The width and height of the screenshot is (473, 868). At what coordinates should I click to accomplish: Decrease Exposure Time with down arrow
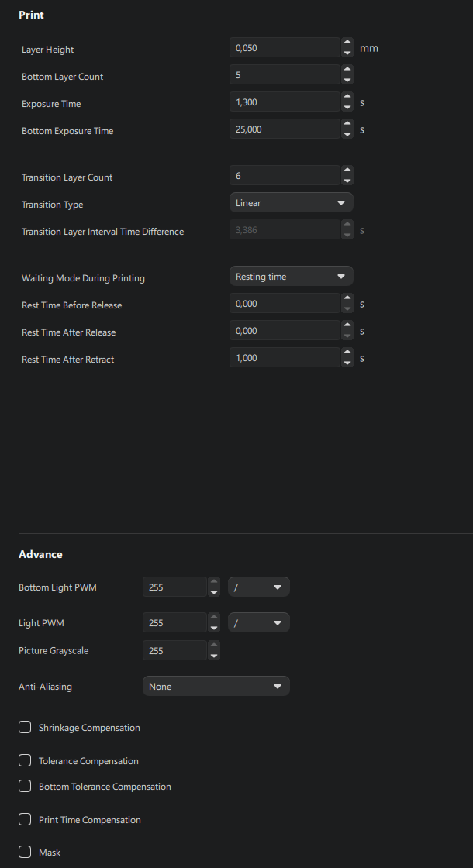tap(347, 107)
